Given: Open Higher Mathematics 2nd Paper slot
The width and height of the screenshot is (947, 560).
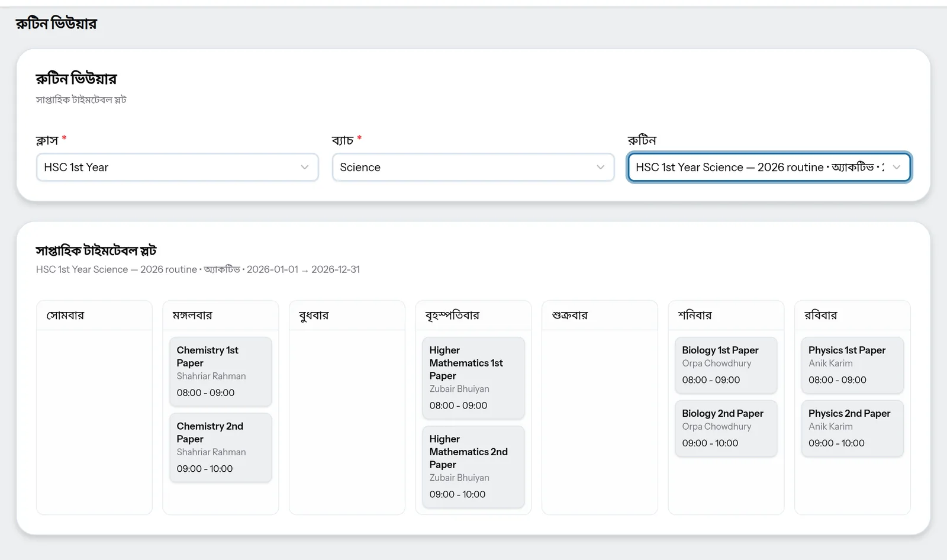Looking at the screenshot, I should tap(473, 467).
